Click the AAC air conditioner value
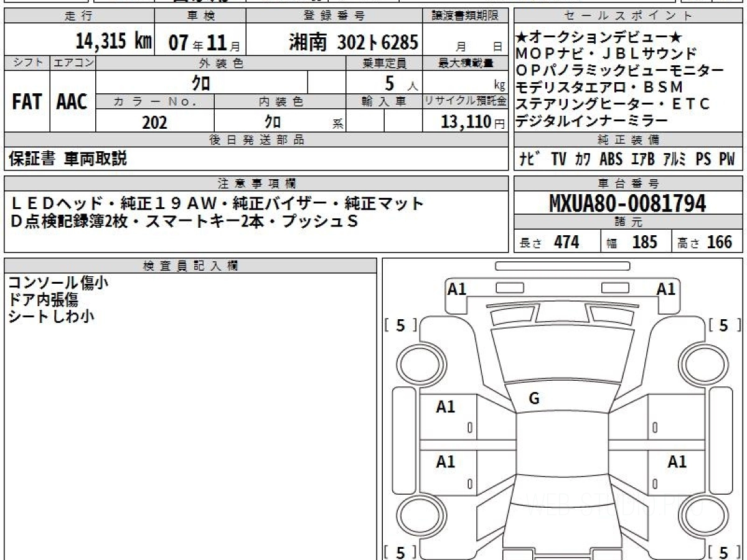747x560 pixels. pyautogui.click(x=72, y=102)
